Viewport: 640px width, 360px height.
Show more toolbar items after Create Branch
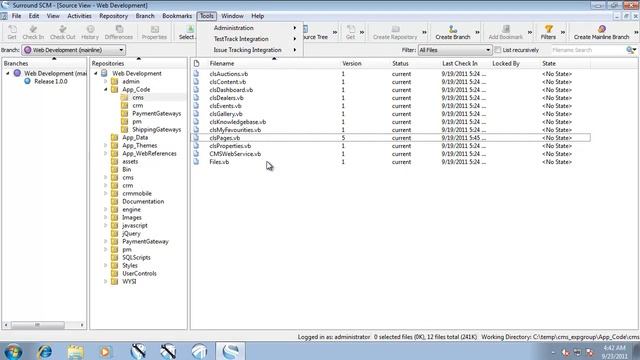[478, 32]
